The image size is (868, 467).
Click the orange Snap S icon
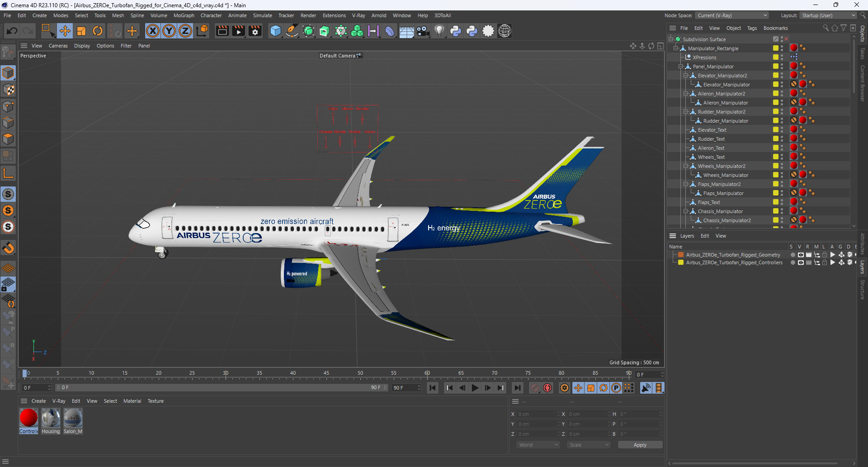[x=8, y=210]
